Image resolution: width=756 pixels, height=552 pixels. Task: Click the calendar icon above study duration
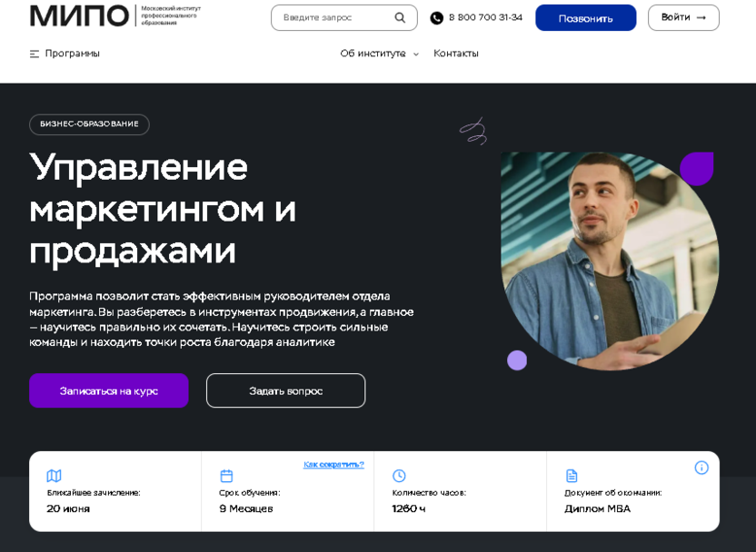(x=226, y=476)
